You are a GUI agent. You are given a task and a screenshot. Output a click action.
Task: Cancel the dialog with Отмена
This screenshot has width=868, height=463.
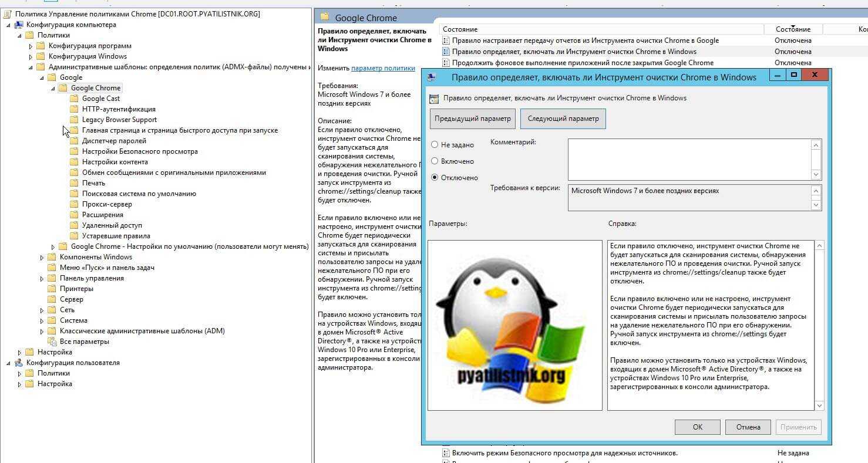(748, 427)
